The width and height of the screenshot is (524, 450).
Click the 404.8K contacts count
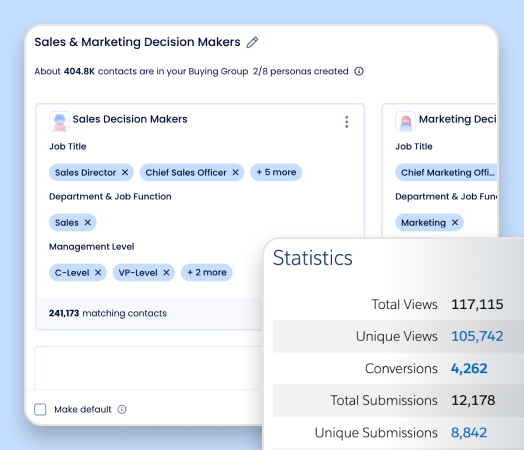coord(79,71)
